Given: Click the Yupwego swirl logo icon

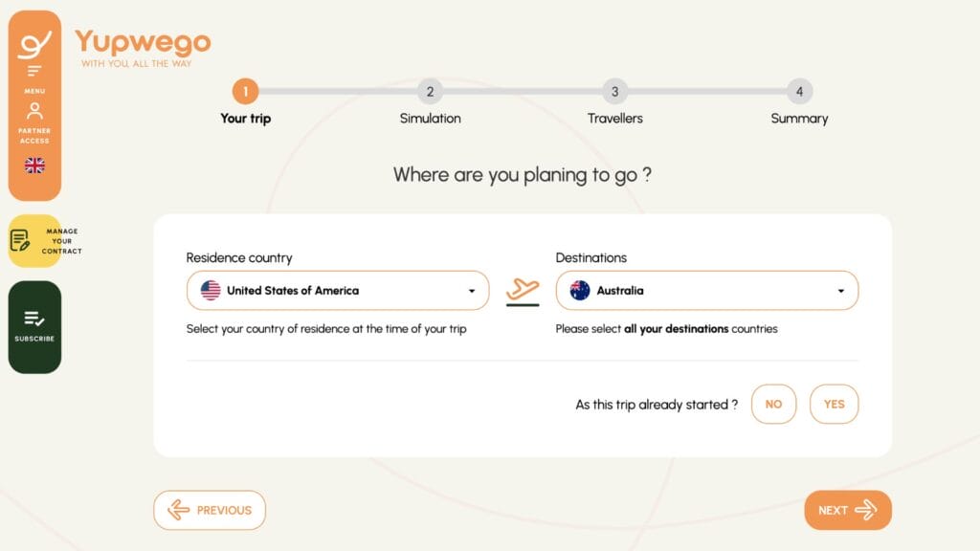Looking at the screenshot, I should (34, 44).
